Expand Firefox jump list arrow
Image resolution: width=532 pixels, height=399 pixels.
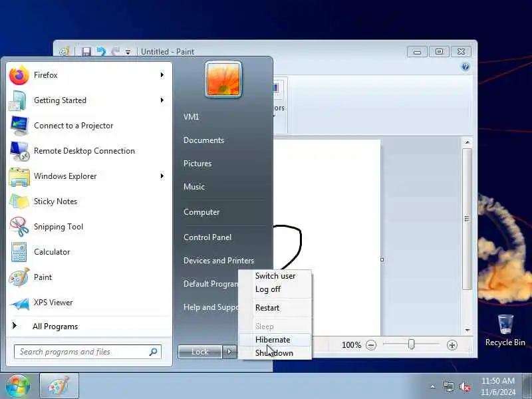click(x=162, y=75)
